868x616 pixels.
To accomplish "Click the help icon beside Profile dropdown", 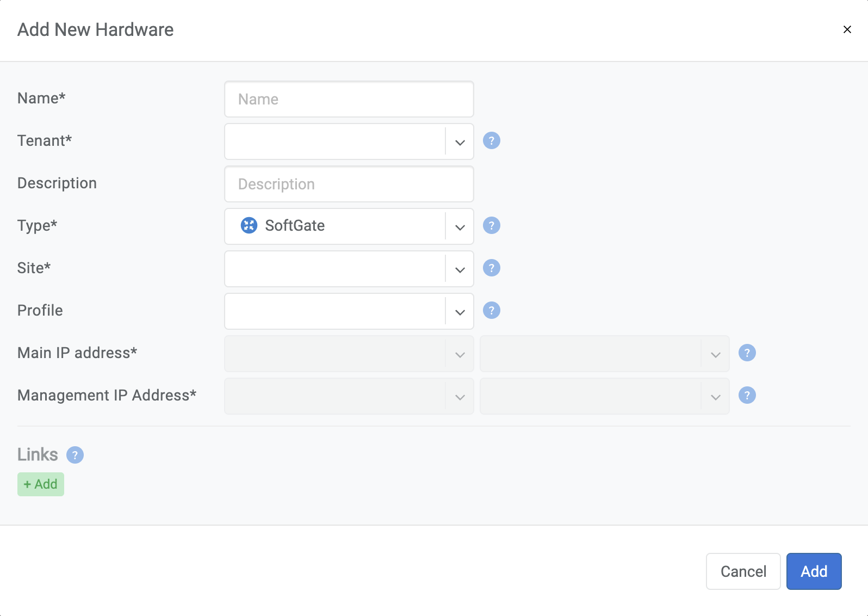I will point(491,311).
